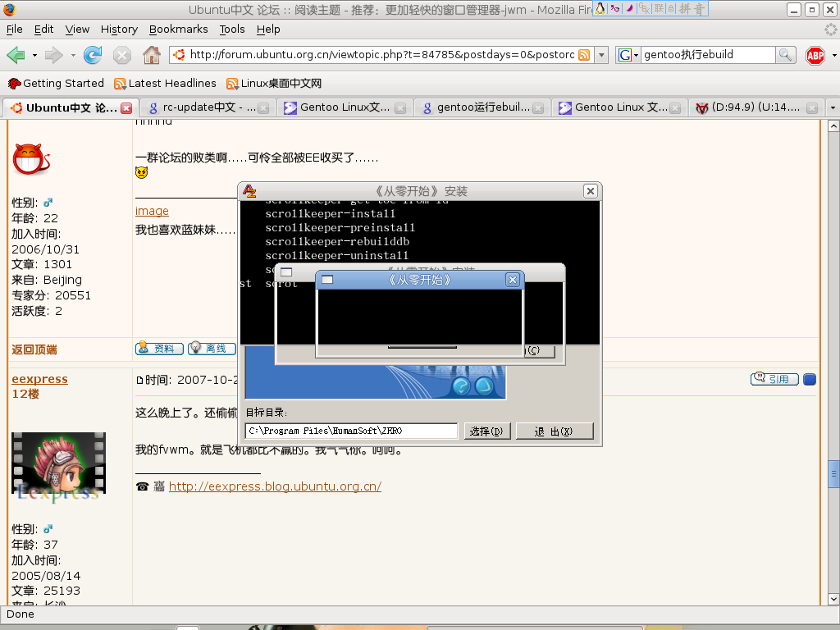Close the Ubuntu中文 论坛 tab with its red X
The width and height of the screenshot is (840, 630).
pyautogui.click(x=126, y=108)
